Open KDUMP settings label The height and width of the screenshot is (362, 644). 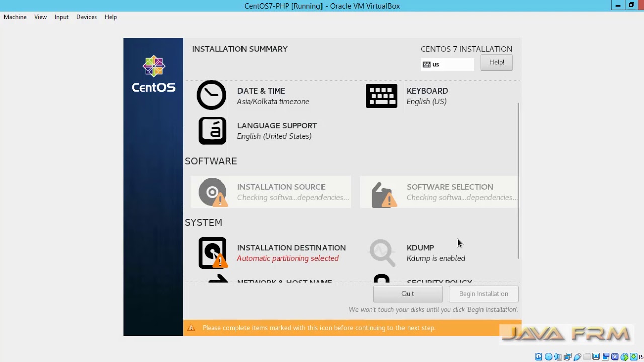pos(420,248)
